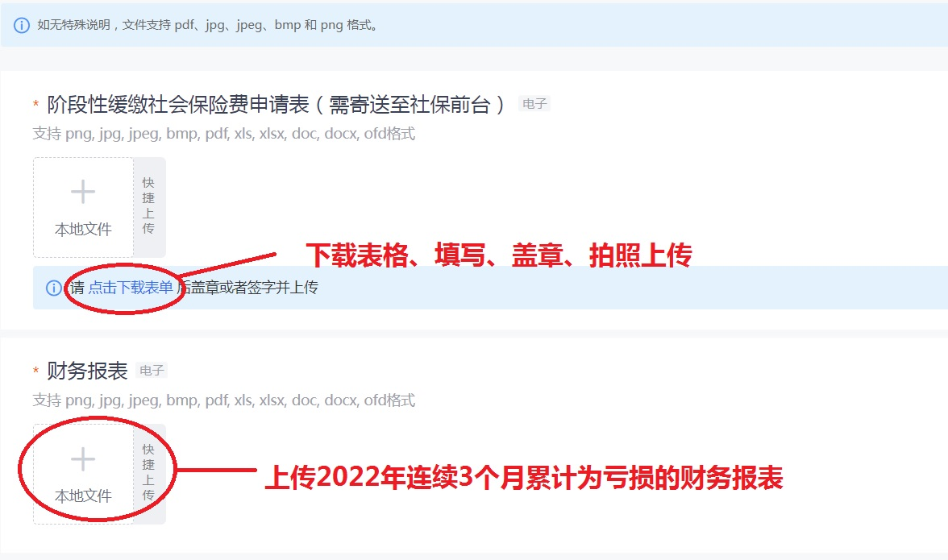
Task: Select the 本地文件 label in the 财务报表 upload box
Action: [84, 496]
